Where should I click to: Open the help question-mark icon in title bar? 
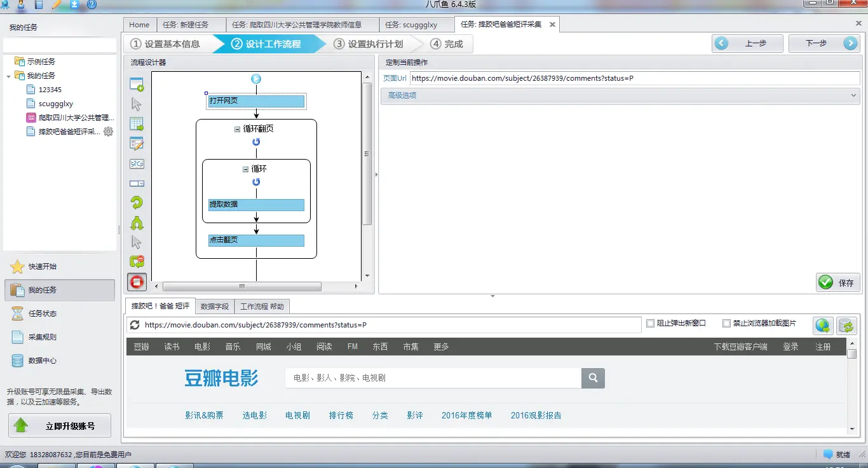[92, 4]
